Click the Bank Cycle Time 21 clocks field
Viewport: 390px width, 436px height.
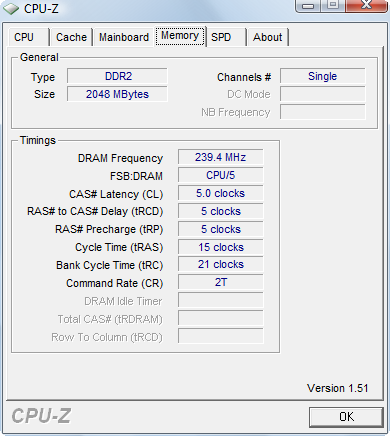pos(220,264)
